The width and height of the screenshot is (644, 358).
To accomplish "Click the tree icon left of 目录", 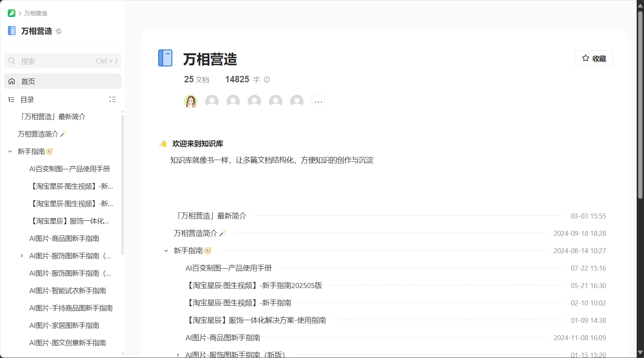I will 11,100.
